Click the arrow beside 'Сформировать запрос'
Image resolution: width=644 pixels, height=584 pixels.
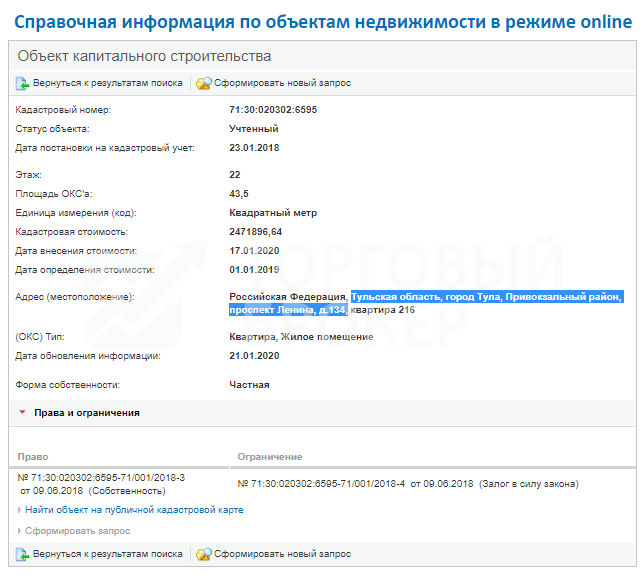pos(19,531)
